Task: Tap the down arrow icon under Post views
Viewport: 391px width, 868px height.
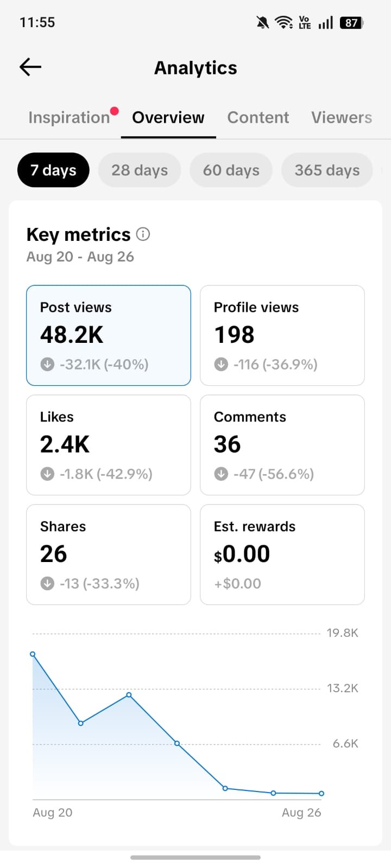Action: click(47, 364)
